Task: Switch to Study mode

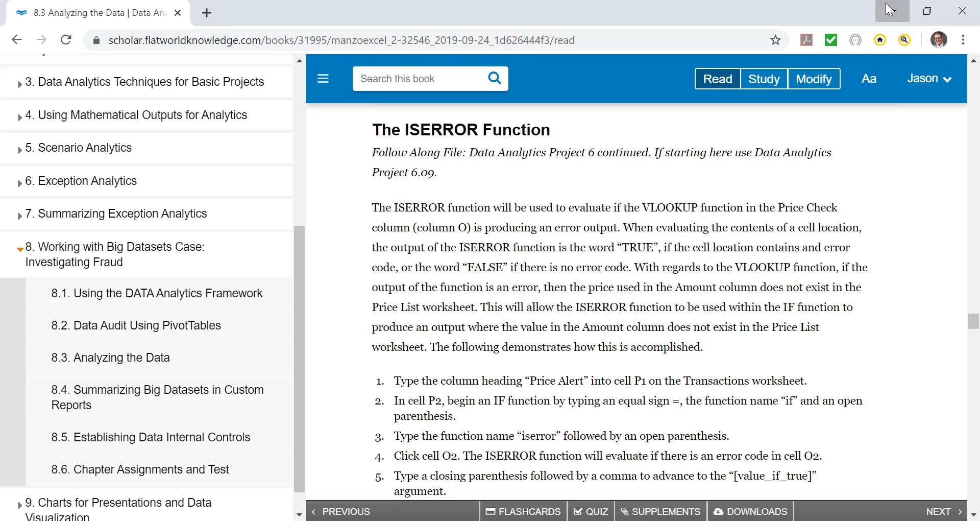Action: pos(764,79)
